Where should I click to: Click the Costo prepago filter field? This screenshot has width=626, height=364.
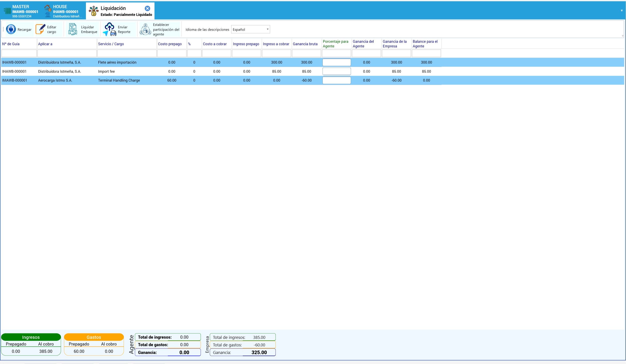tap(172, 53)
